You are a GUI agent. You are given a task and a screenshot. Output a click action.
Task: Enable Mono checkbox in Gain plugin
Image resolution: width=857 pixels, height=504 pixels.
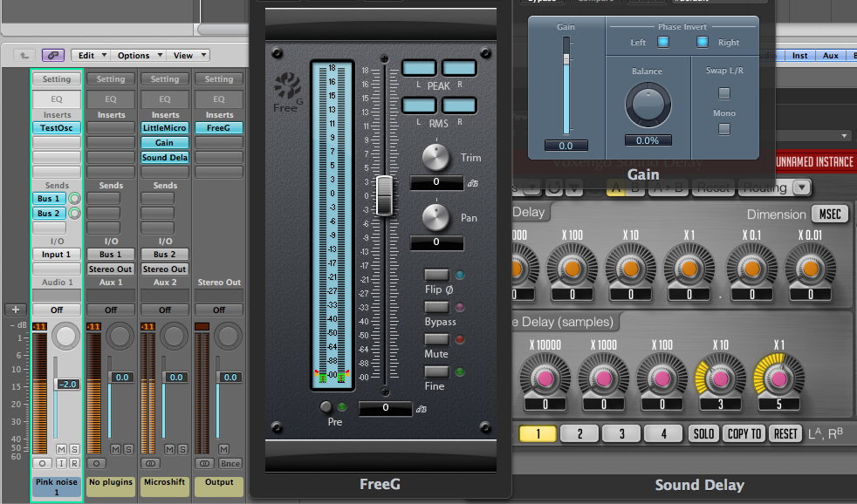click(724, 129)
